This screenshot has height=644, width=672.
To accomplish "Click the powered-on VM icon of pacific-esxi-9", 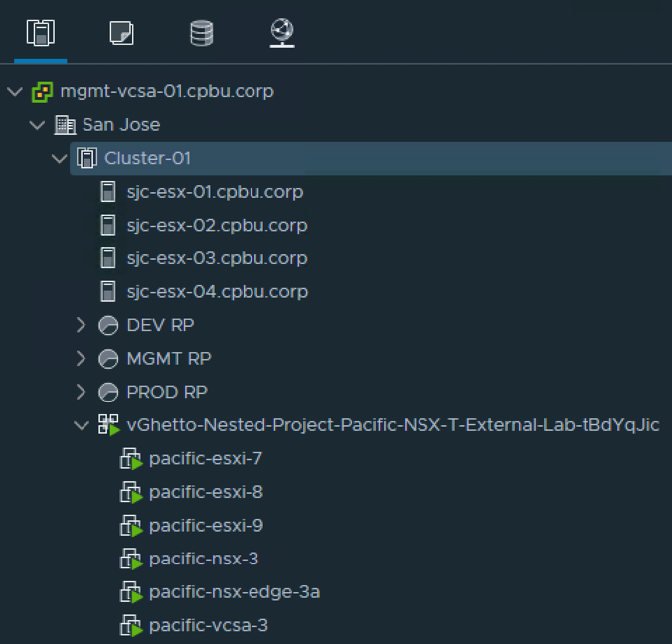I will pyautogui.click(x=131, y=526).
